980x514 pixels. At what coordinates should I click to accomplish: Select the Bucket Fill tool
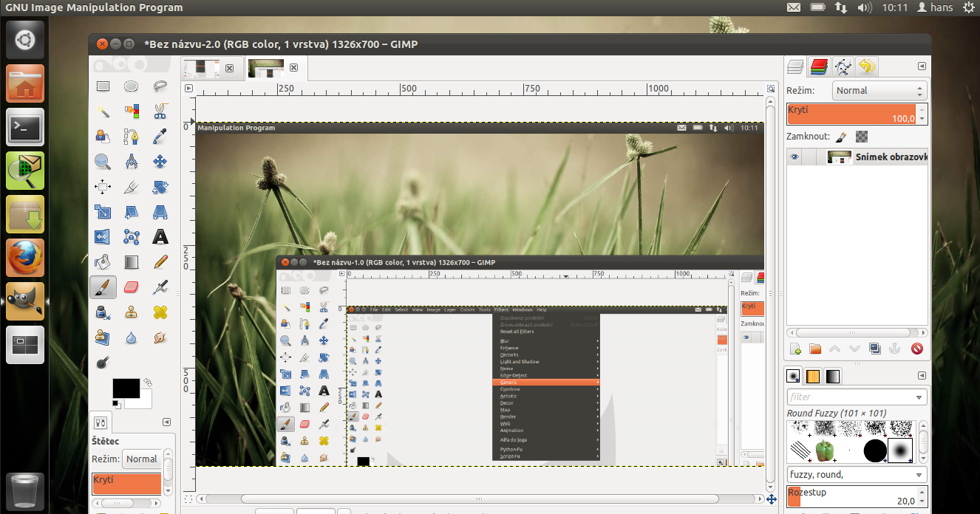103,262
